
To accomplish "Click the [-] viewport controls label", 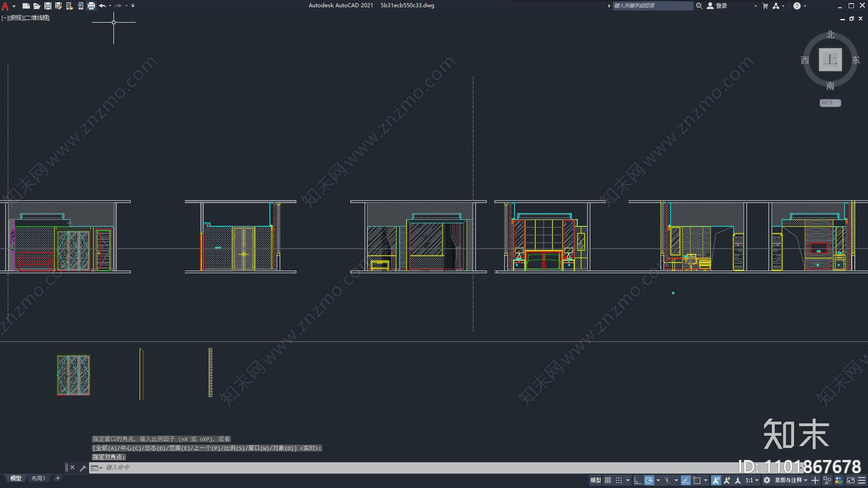I will click(5, 18).
